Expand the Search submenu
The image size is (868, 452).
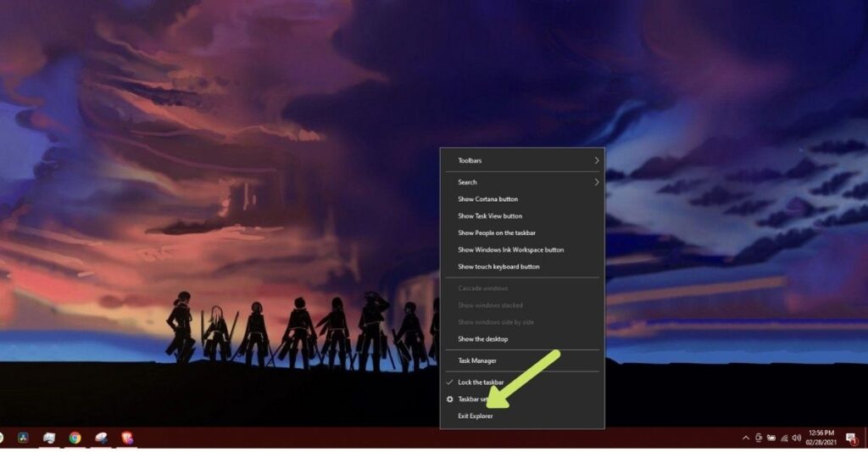point(522,182)
